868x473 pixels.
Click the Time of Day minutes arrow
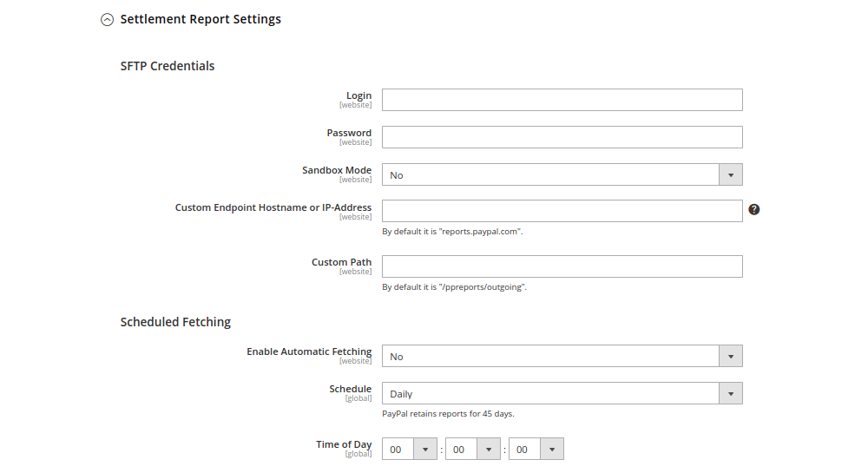click(x=489, y=450)
